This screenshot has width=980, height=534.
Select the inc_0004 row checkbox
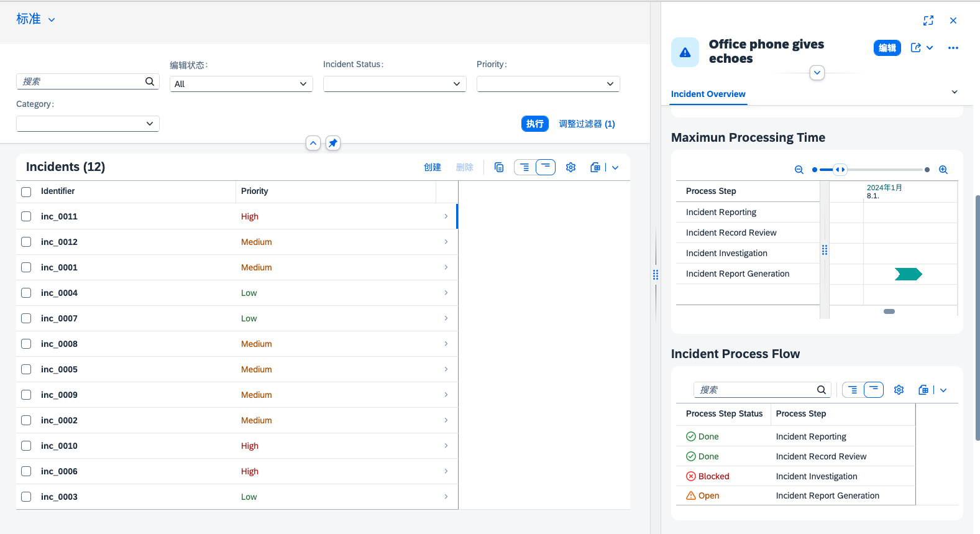[26, 293]
